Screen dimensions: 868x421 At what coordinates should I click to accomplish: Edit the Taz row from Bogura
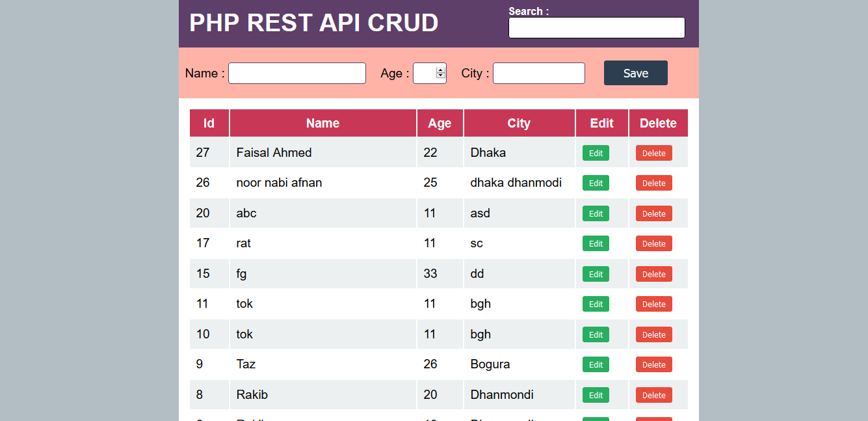pos(596,364)
